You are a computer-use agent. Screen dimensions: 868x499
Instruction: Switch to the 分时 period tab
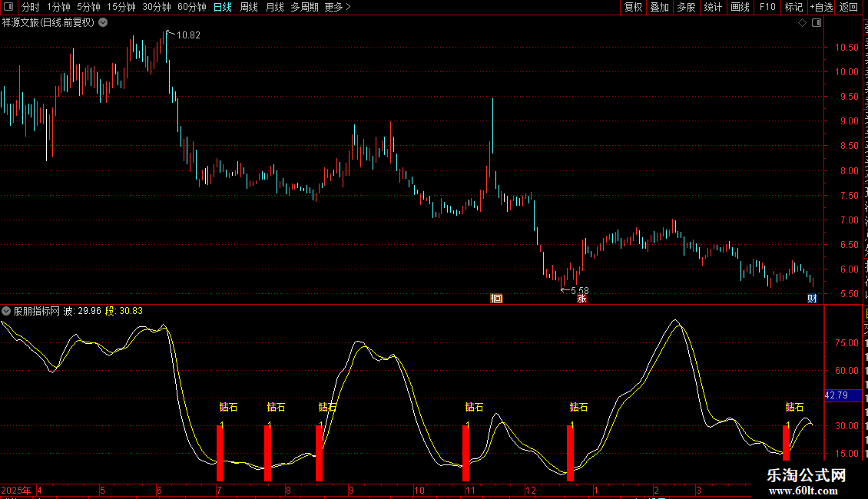pos(31,7)
